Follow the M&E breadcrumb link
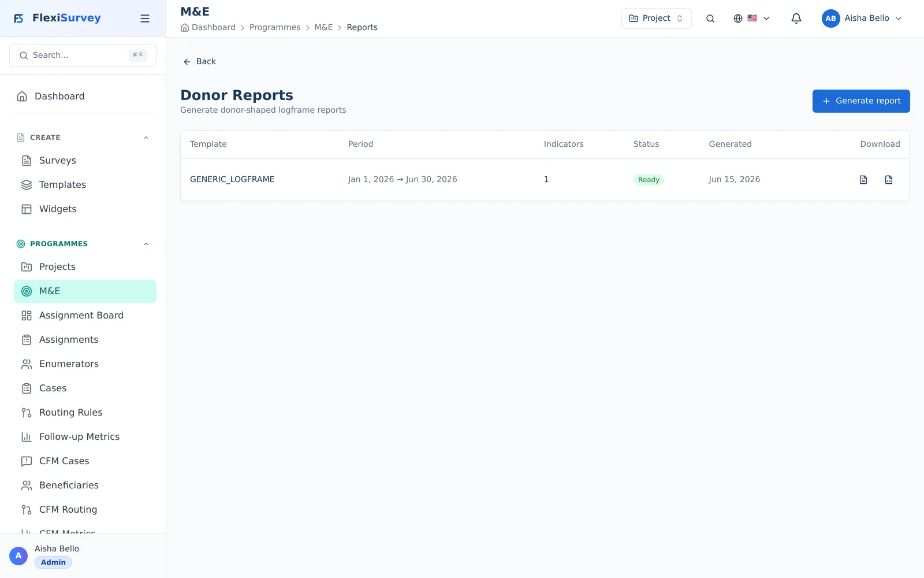Image resolution: width=924 pixels, height=578 pixels. [323, 28]
